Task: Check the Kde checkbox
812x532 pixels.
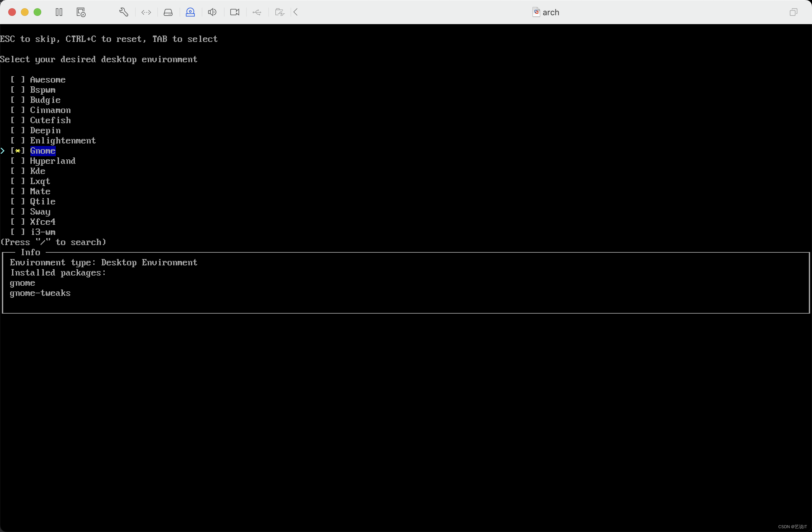Action: (x=18, y=171)
